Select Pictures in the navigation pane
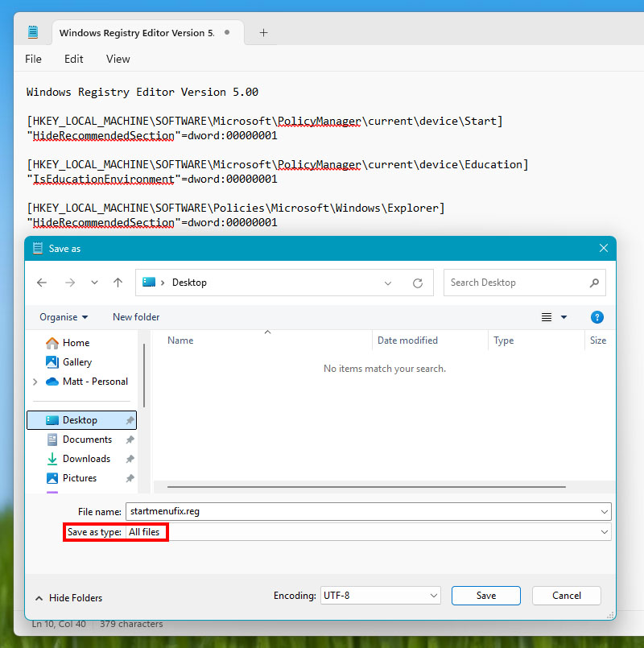Screen dimensions: 644x648 (81, 478)
